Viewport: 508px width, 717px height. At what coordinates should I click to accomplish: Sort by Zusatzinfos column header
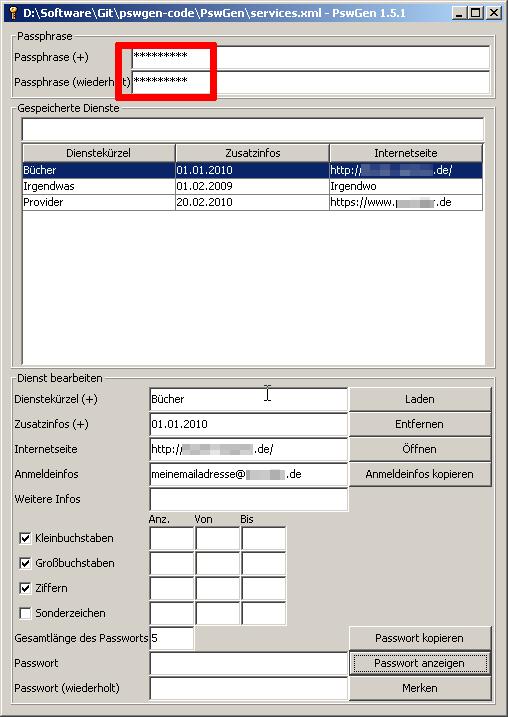[252, 153]
